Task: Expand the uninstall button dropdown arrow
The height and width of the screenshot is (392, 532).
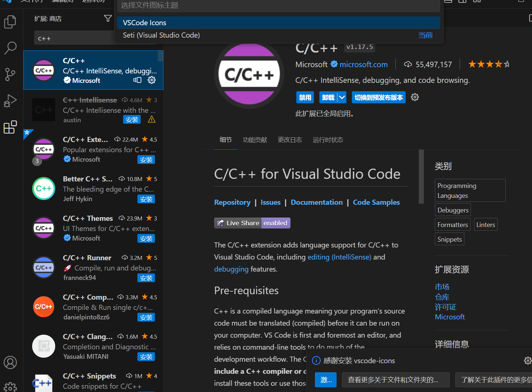Action: point(342,97)
